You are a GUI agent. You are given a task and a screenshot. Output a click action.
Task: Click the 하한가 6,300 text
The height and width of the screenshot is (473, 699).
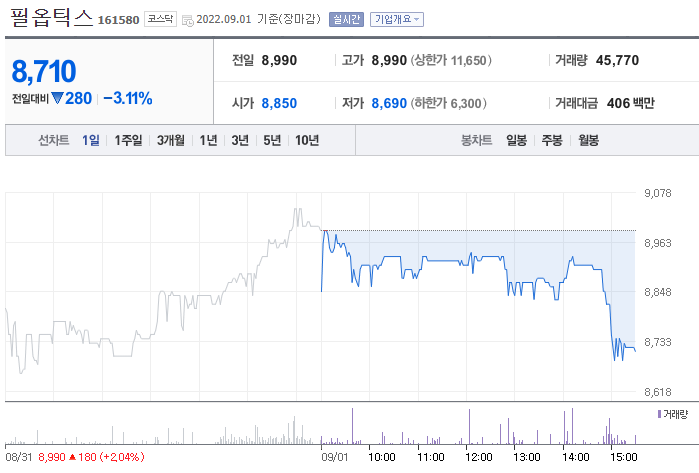point(448,103)
